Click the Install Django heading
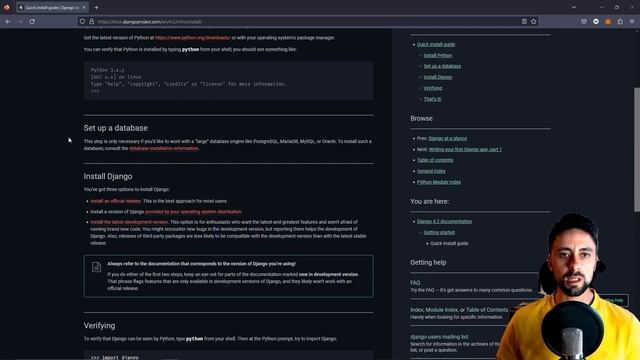This screenshot has width=640, height=360. coord(108,176)
